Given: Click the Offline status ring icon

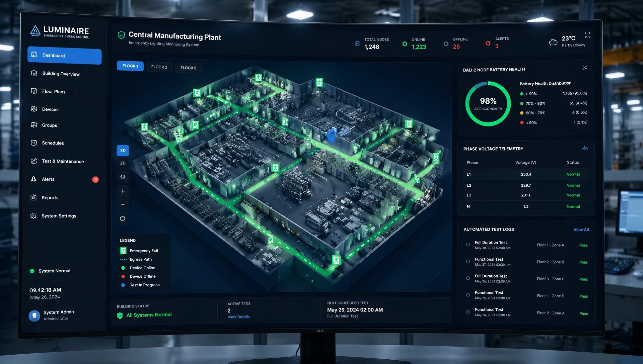Looking at the screenshot, I should point(446,44).
